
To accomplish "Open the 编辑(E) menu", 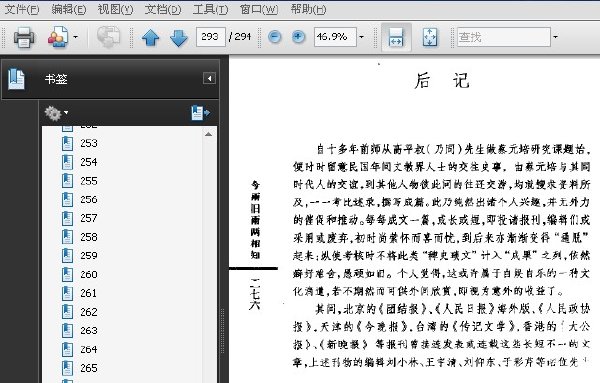I will (x=69, y=9).
